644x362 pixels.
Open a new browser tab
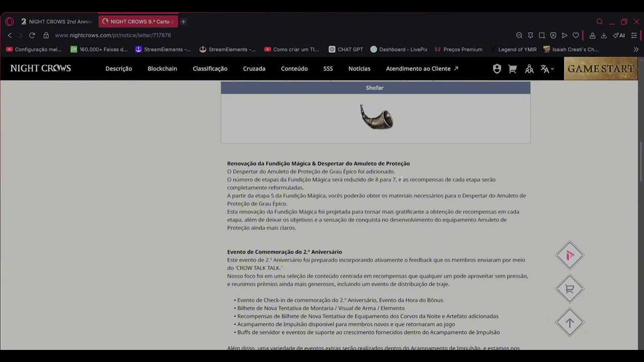[183, 22]
